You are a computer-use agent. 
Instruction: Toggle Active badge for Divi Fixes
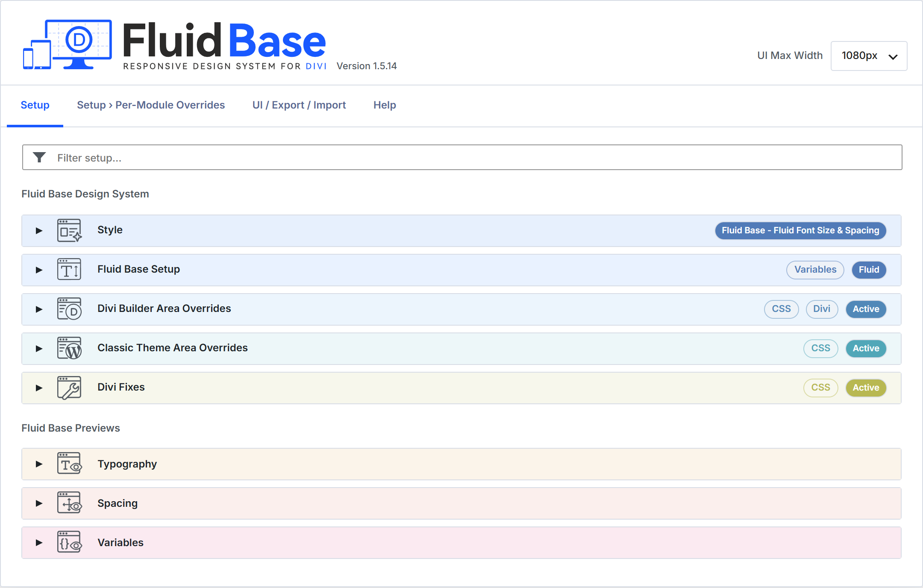pyautogui.click(x=866, y=388)
